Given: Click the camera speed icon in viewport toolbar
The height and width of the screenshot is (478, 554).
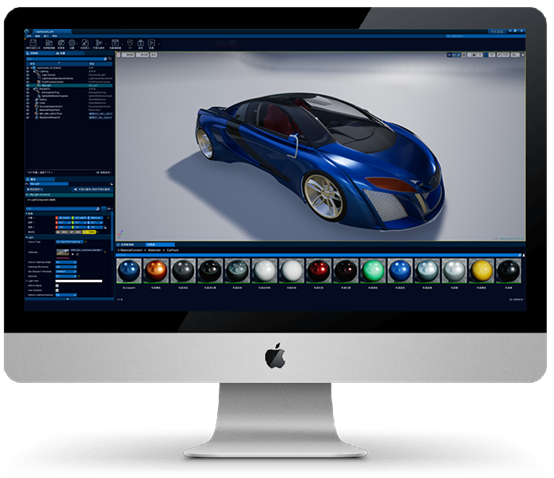Looking at the screenshot, I should click(515, 55).
